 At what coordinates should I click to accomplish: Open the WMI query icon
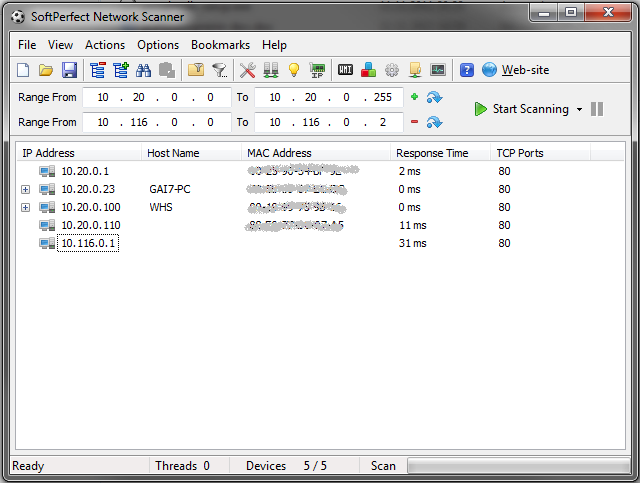pos(345,70)
